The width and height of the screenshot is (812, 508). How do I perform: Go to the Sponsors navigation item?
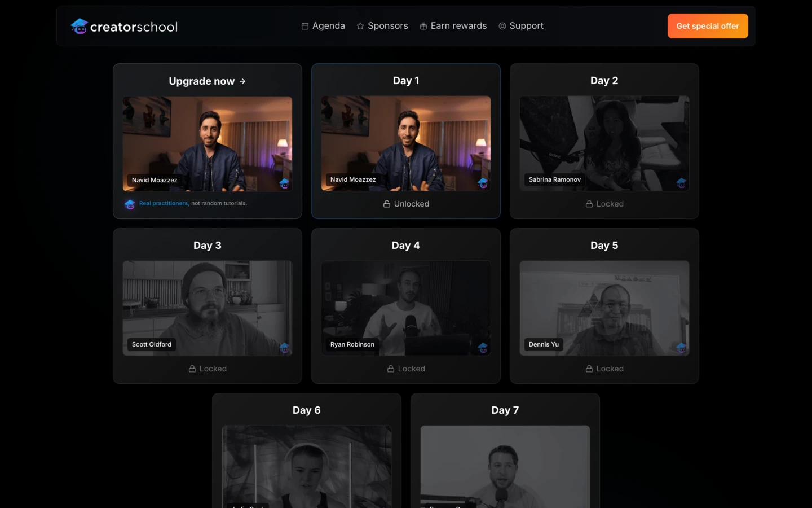point(382,26)
